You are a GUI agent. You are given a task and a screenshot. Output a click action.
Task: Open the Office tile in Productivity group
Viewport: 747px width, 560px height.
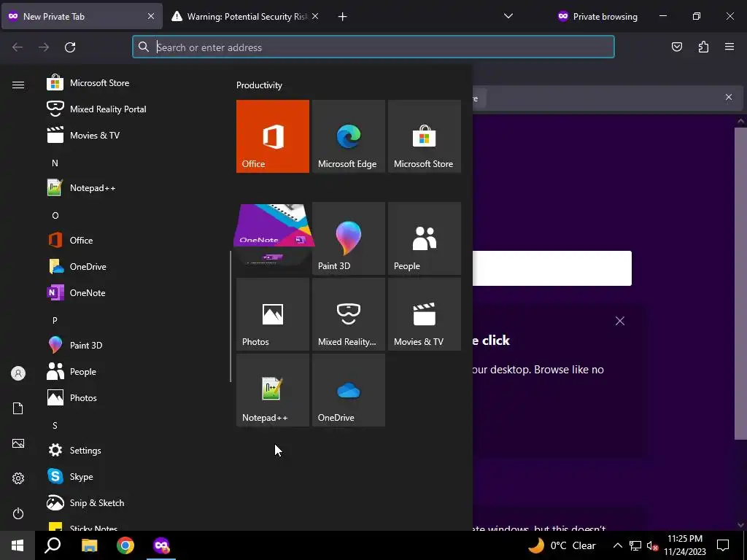point(273,136)
